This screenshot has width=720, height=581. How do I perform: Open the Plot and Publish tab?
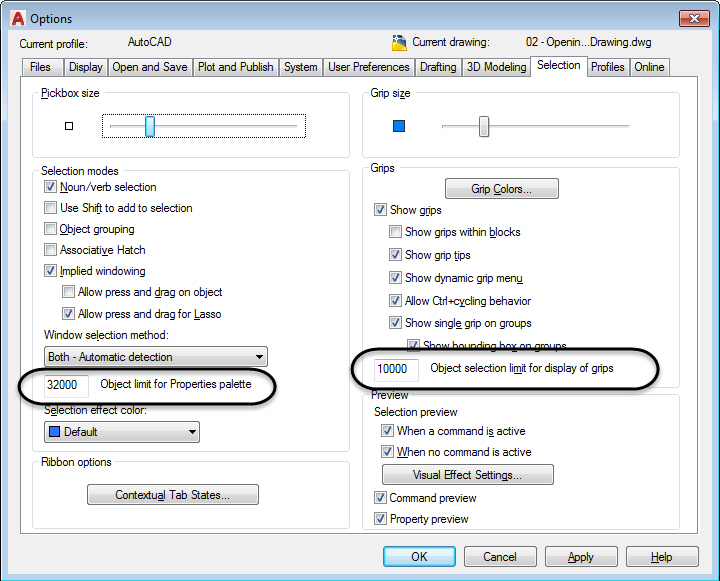click(236, 67)
